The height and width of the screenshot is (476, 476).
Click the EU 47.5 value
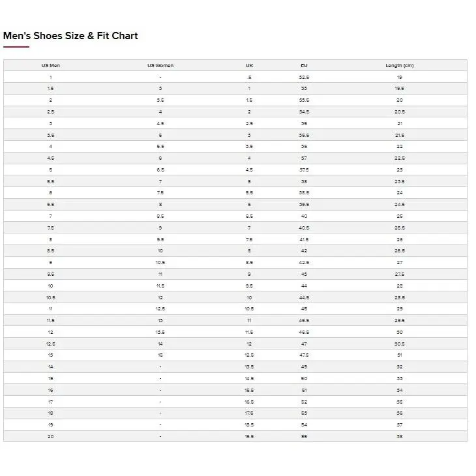click(x=304, y=355)
